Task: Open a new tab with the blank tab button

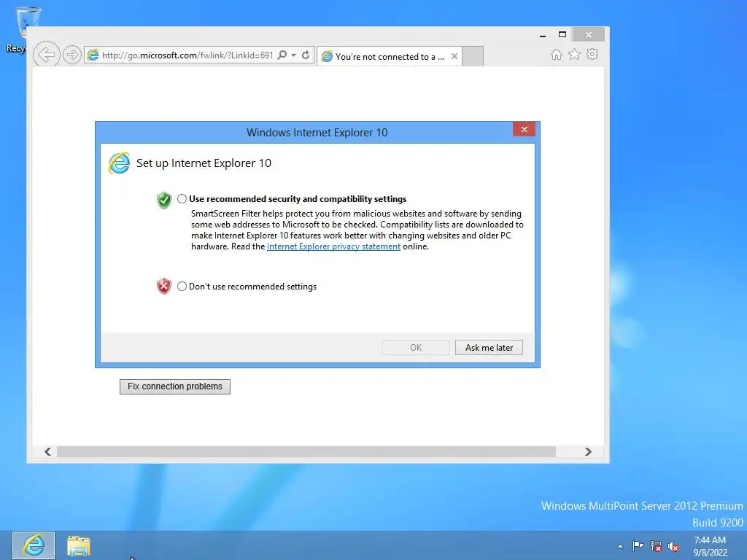Action: coord(473,56)
